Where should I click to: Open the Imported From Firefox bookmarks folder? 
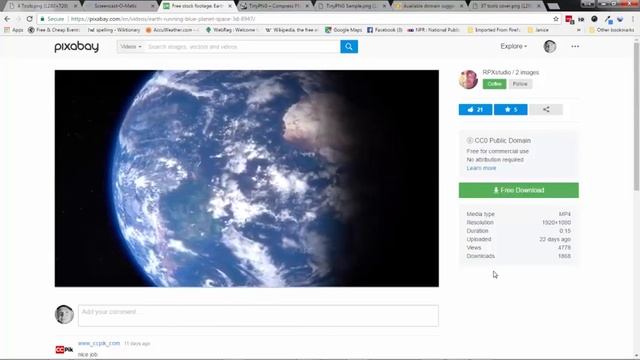(493, 30)
